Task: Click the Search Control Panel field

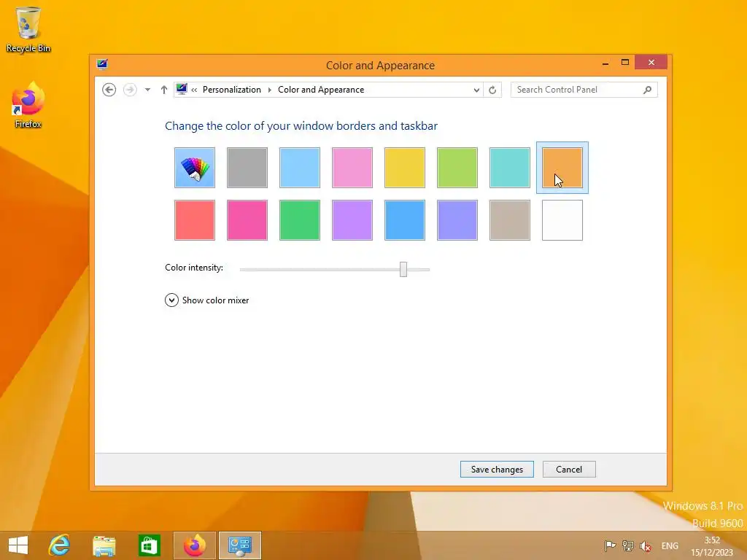Action: pyautogui.click(x=584, y=90)
